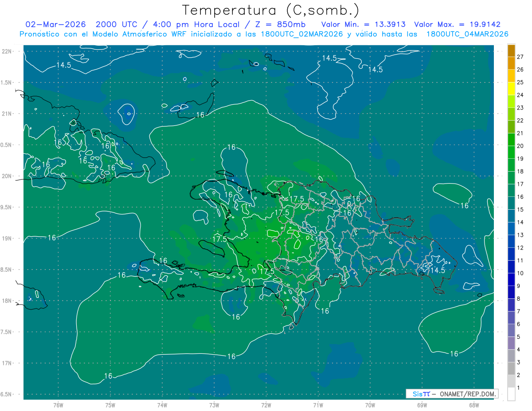This screenshot has width=532, height=411.
Task: Click the blue swatch between 12 and 13
Action: pos(511,241)
